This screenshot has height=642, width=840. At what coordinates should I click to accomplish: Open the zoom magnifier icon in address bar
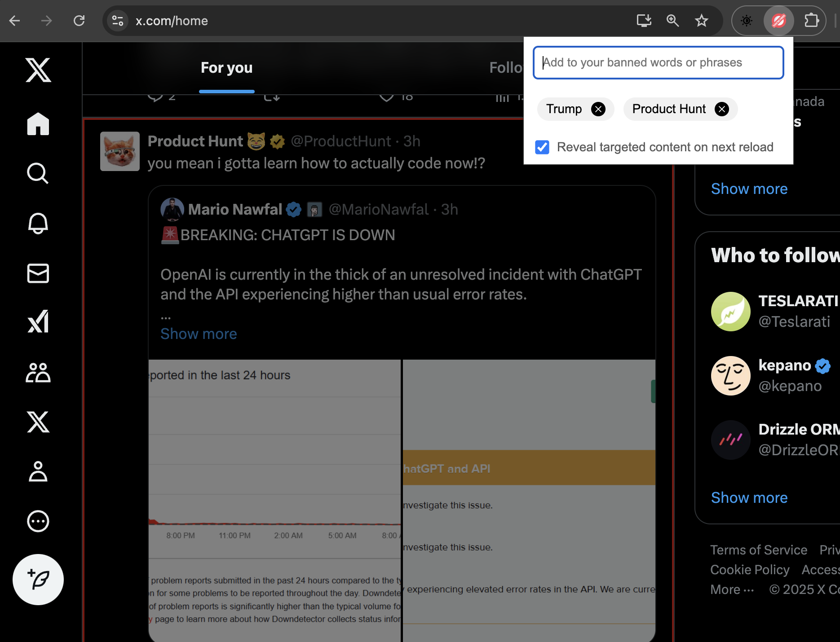(x=672, y=21)
